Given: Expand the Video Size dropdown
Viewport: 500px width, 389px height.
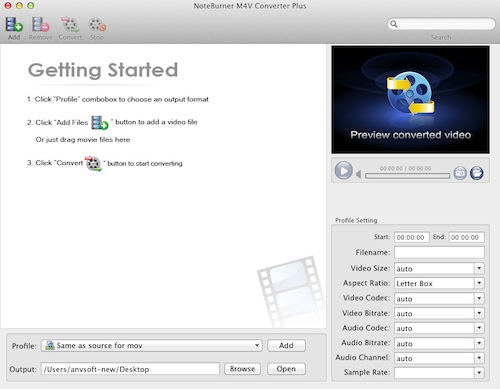Looking at the screenshot, I should (479, 268).
